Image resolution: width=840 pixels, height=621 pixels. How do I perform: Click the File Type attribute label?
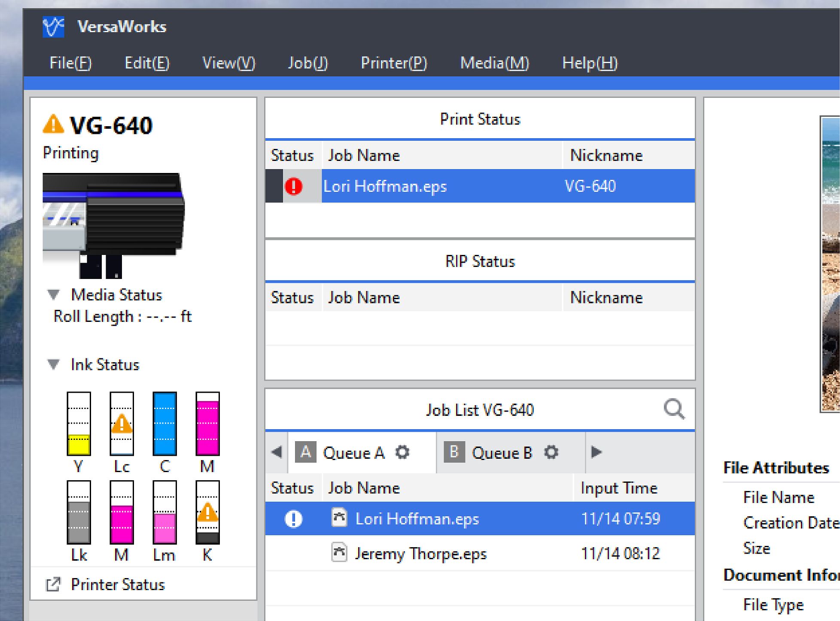(x=773, y=605)
